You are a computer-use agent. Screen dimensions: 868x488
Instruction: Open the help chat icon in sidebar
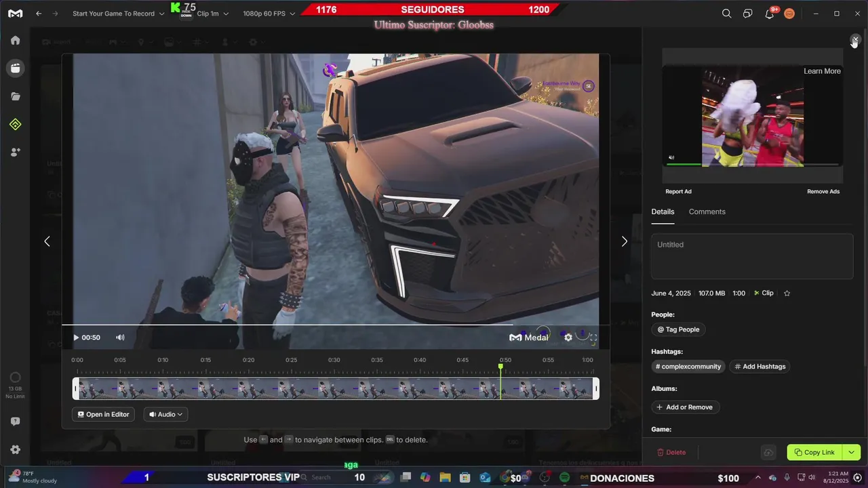point(15,422)
